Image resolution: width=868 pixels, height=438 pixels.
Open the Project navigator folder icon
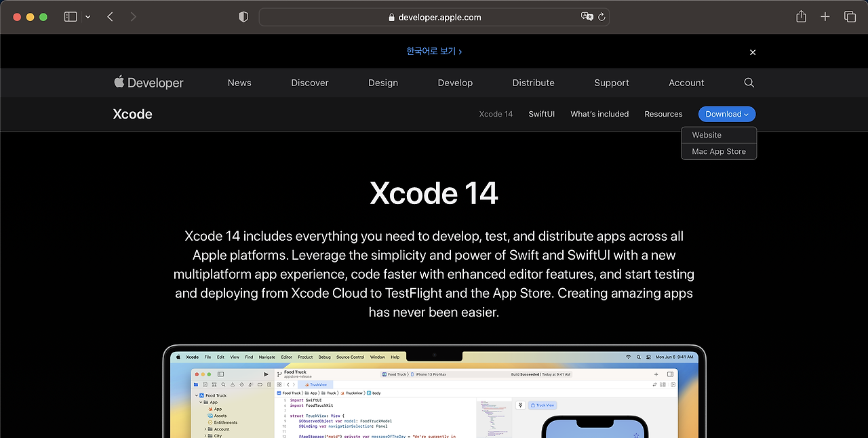coord(196,384)
